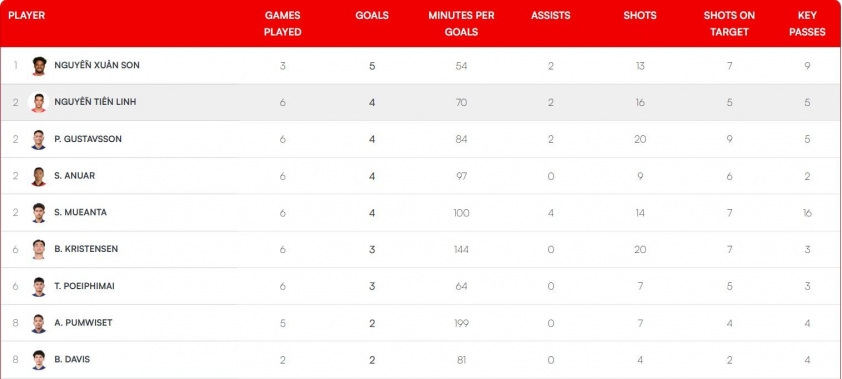Sort by Shots column header
Image resolution: width=842 pixels, height=379 pixels.
click(x=640, y=16)
